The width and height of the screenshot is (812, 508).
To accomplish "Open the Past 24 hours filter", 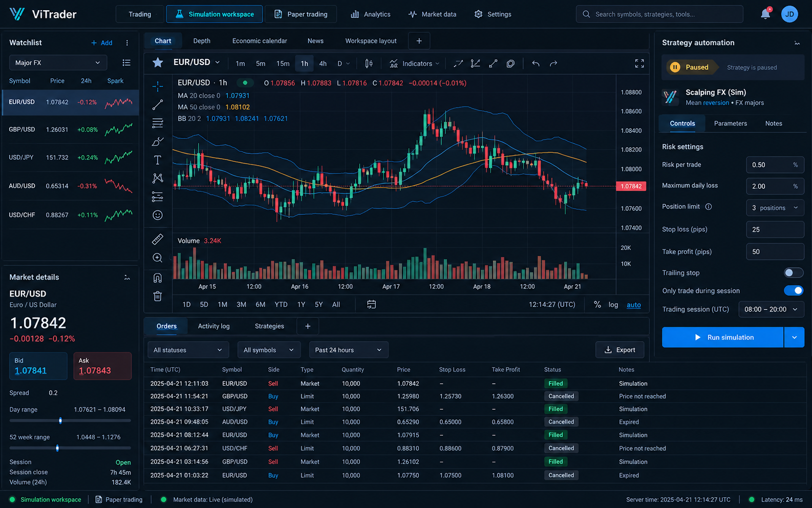I will pyautogui.click(x=349, y=350).
